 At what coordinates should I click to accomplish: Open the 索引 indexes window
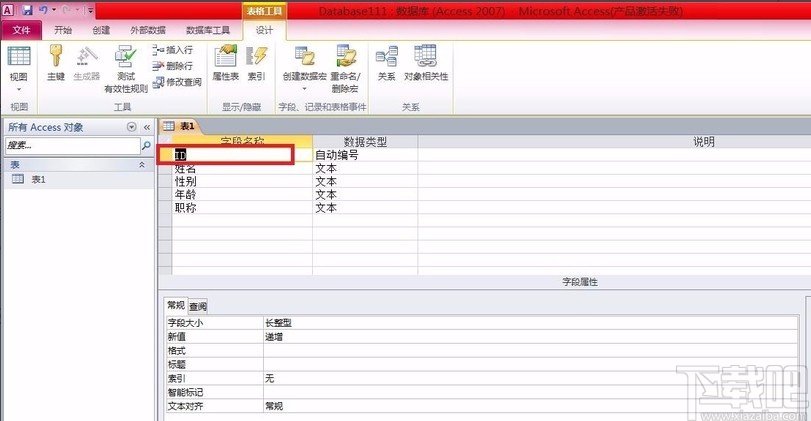tap(256, 63)
